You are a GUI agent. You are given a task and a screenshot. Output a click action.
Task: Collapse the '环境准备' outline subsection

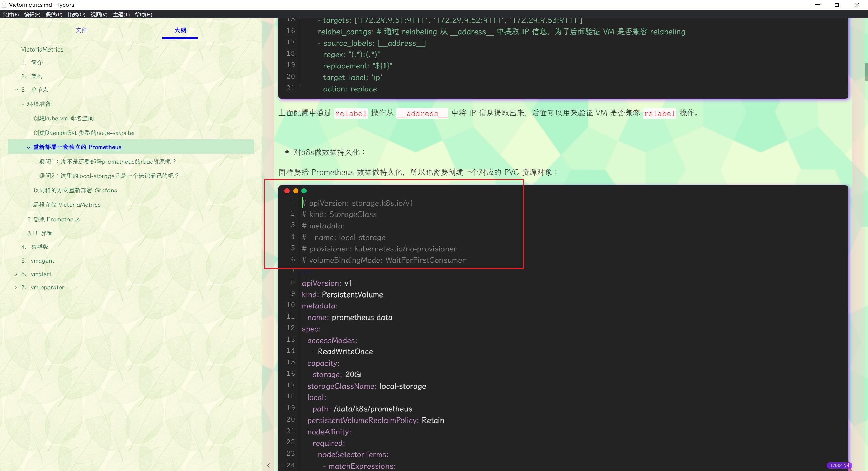[23, 104]
